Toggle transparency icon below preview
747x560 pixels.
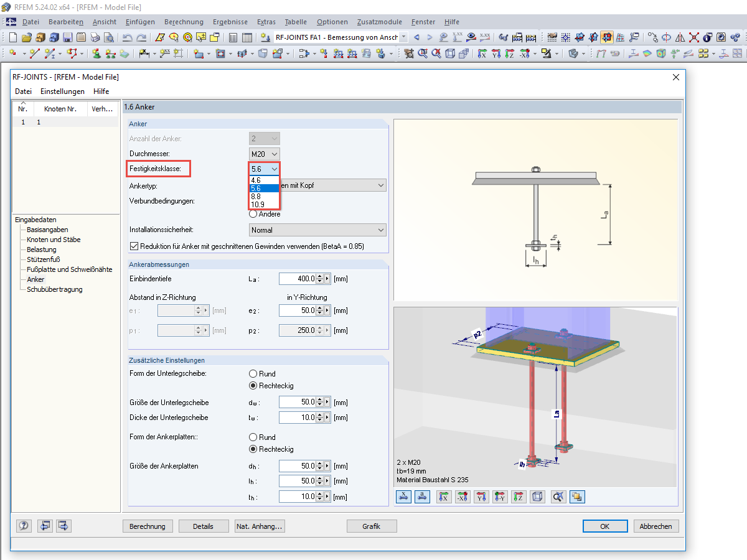(577, 497)
